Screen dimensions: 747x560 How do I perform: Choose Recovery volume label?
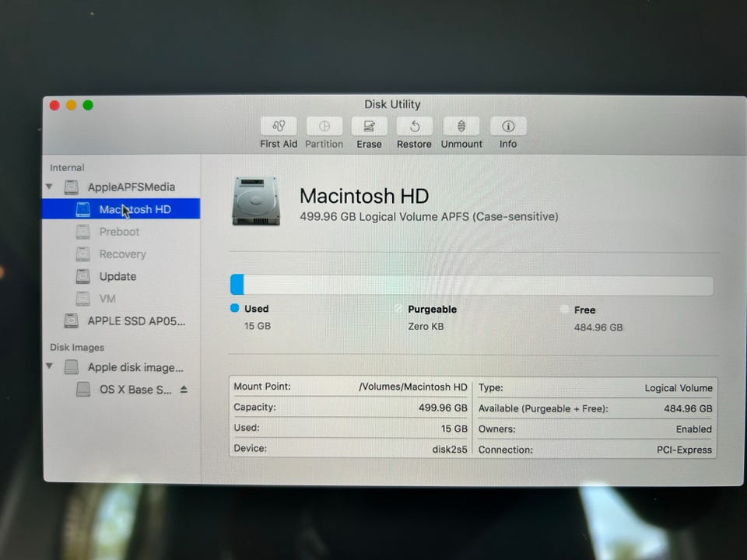(x=122, y=254)
